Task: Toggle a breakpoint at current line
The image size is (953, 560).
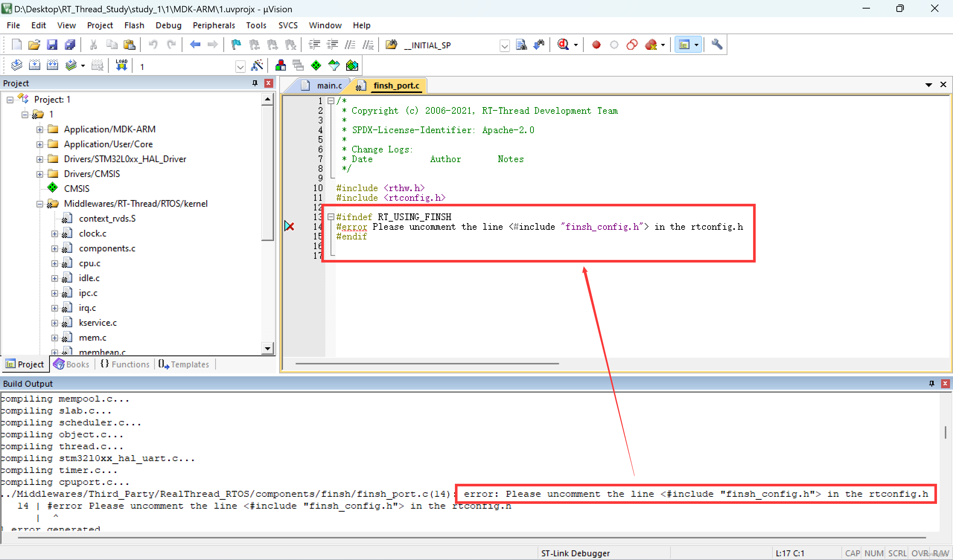Action: 596,45
